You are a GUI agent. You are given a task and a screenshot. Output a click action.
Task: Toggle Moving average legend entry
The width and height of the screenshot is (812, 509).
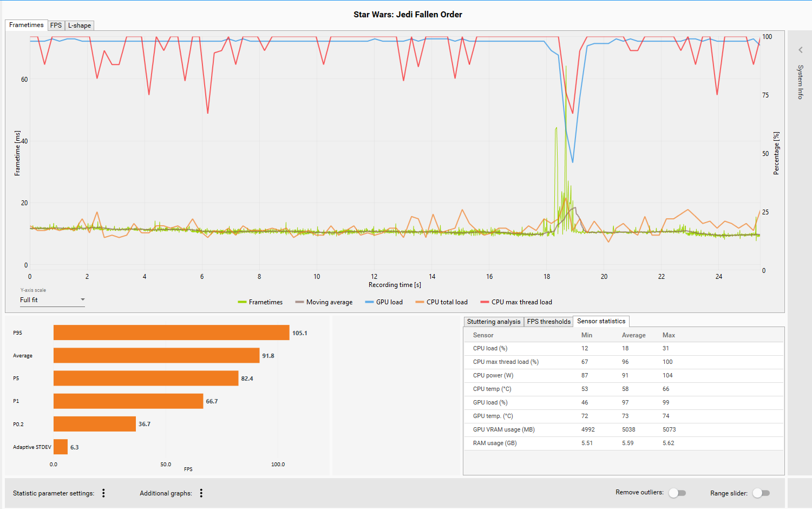(324, 302)
